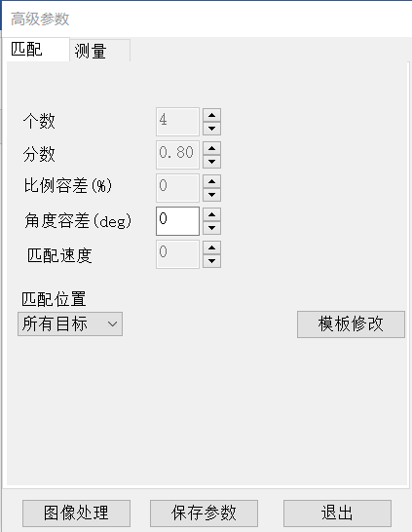Focus the 角度容差(deg) input field
This screenshot has height=532, width=412.
point(177,221)
